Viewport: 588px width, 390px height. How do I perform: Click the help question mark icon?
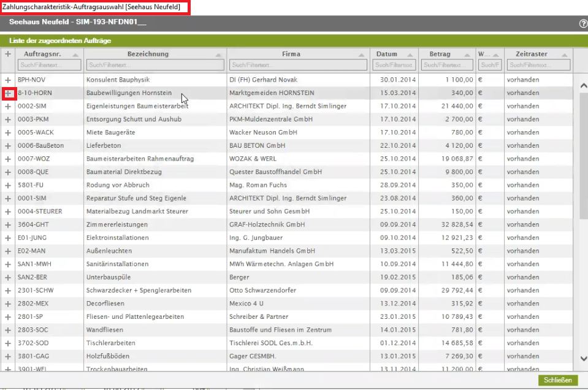(583, 23)
